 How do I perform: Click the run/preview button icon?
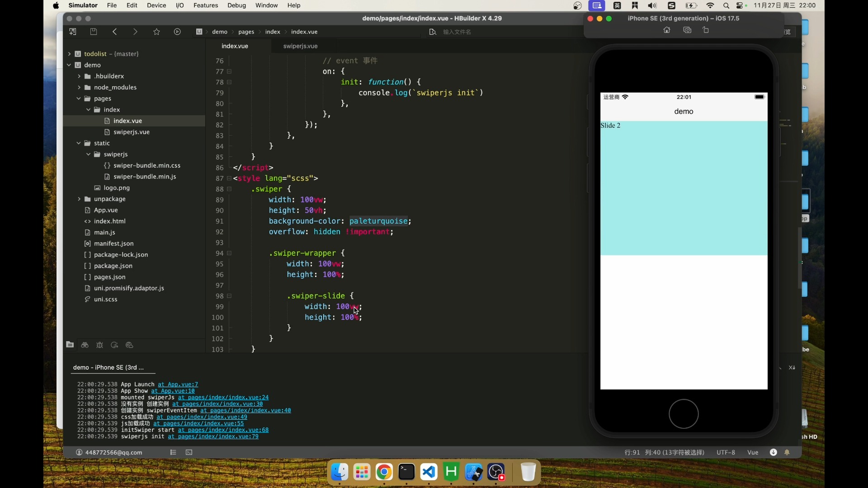pyautogui.click(x=177, y=32)
